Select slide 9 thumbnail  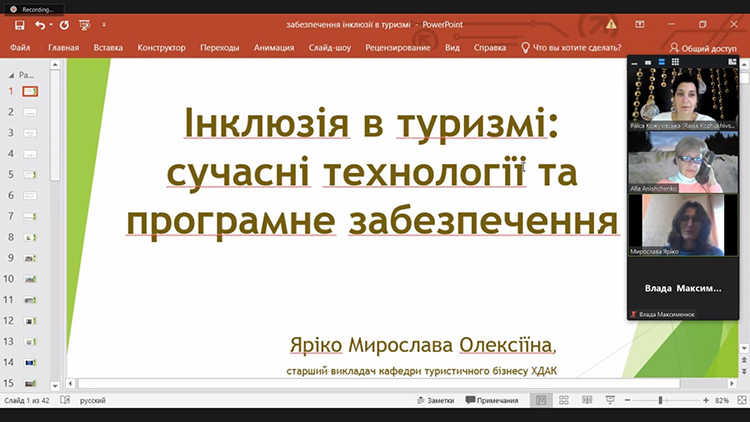30,258
